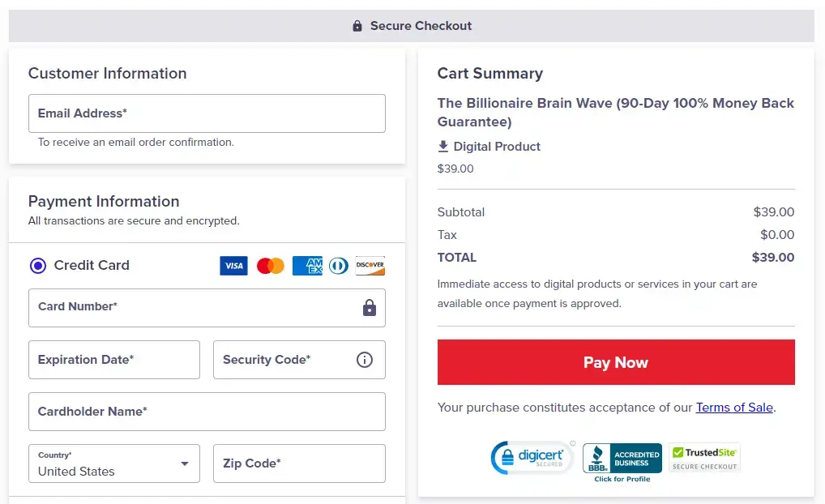This screenshot has width=825, height=504.
Task: Click the Security Code info icon
Action: (365, 360)
